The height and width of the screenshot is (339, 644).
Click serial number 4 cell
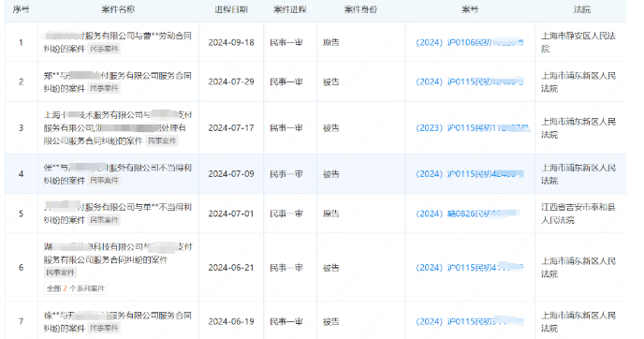pyautogui.click(x=21, y=174)
